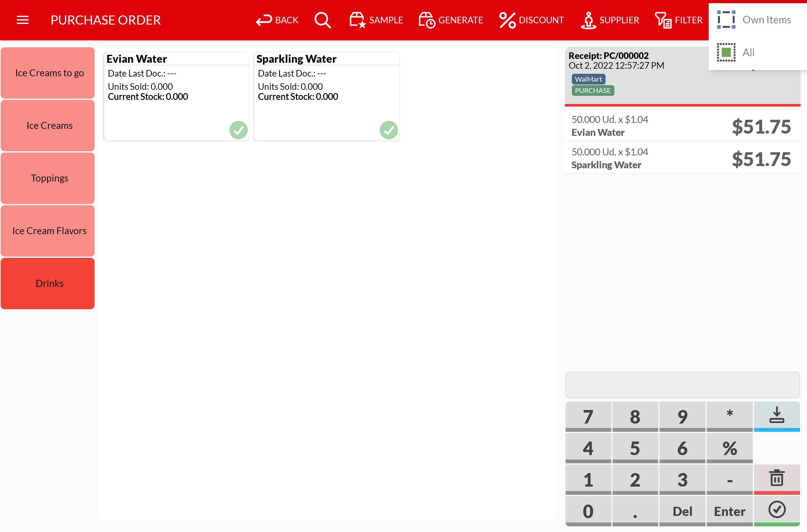Click the Sample bag icon
This screenshot has width=807, height=532.
pos(357,20)
